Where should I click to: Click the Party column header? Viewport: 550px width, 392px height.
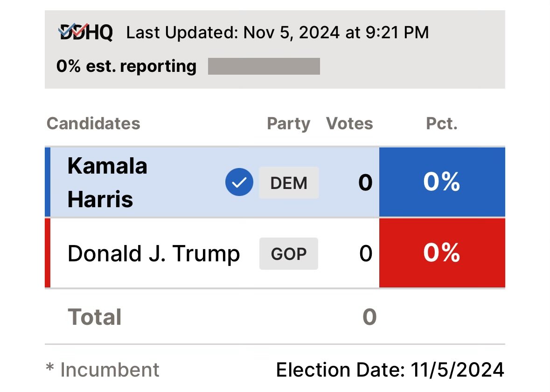288,124
